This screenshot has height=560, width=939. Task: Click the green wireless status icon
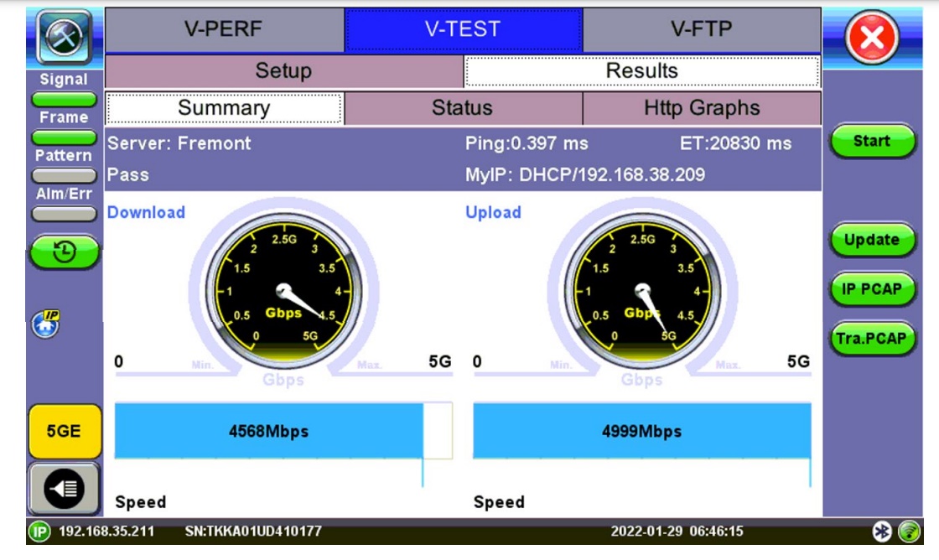pos(909,531)
